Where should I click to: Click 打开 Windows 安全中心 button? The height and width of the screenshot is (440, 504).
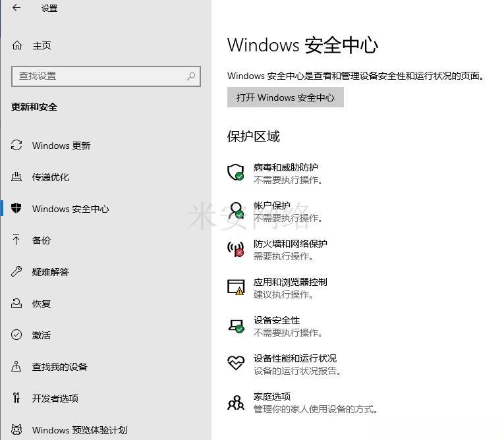coord(285,97)
